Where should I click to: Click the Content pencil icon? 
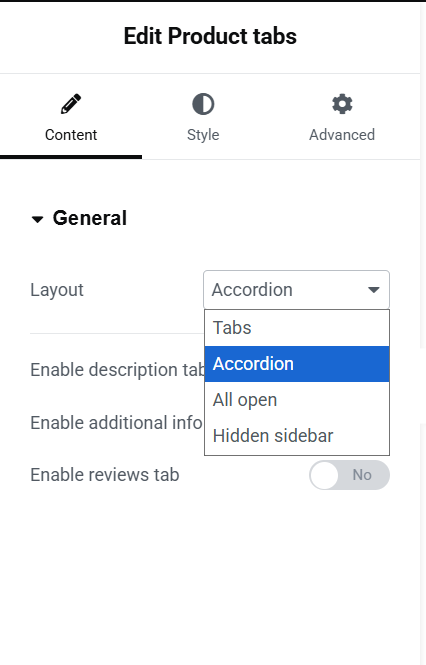click(71, 104)
